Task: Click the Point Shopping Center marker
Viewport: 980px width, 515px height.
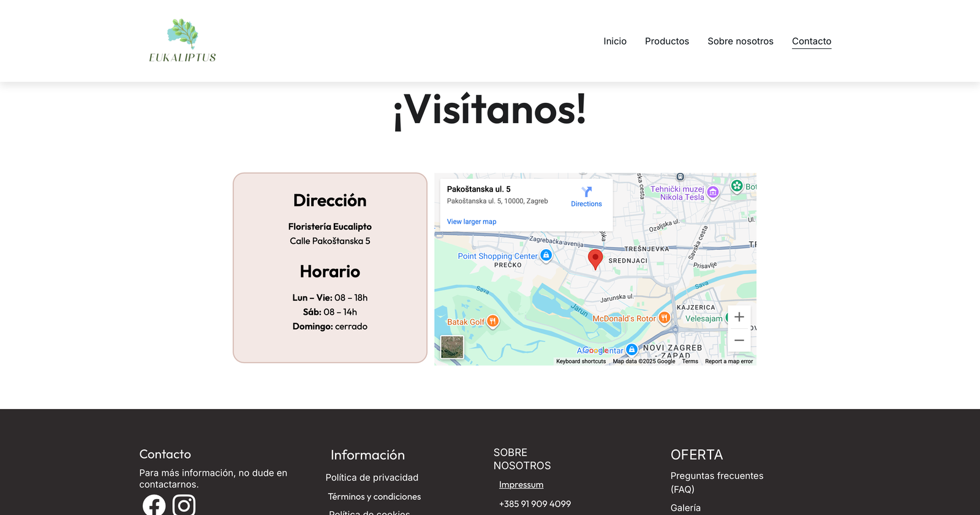Action: pyautogui.click(x=546, y=255)
